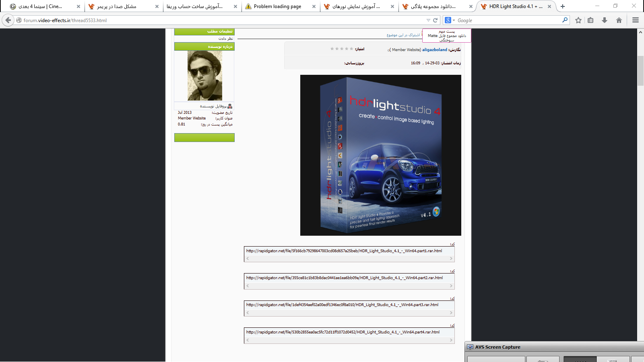Close the 'Problem loading page' tab
This screenshot has height=362, width=644.
click(314, 6)
